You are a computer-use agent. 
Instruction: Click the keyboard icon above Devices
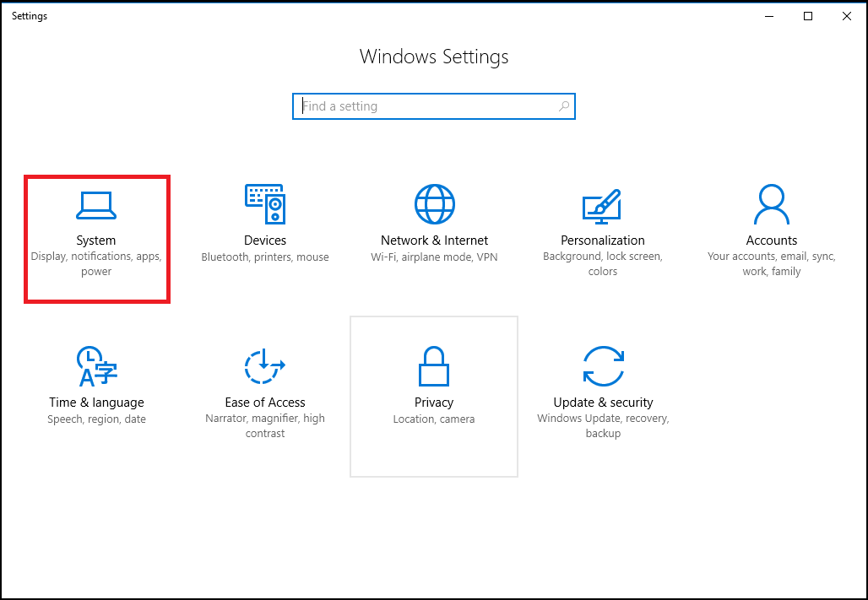[265, 203]
